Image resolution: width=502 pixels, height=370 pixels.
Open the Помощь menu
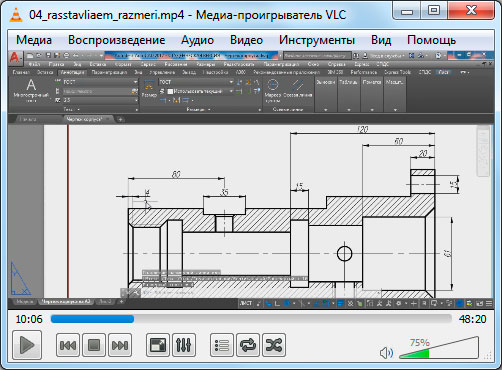(x=431, y=40)
